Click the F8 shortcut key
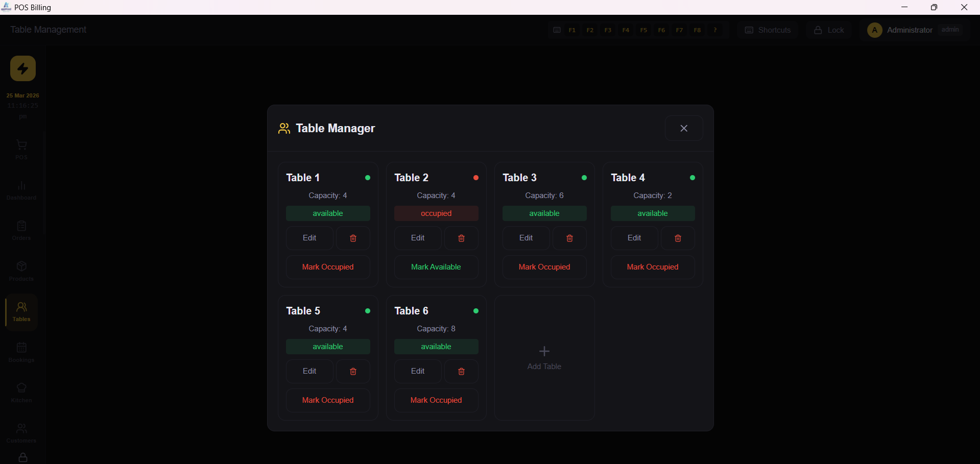 [697, 30]
